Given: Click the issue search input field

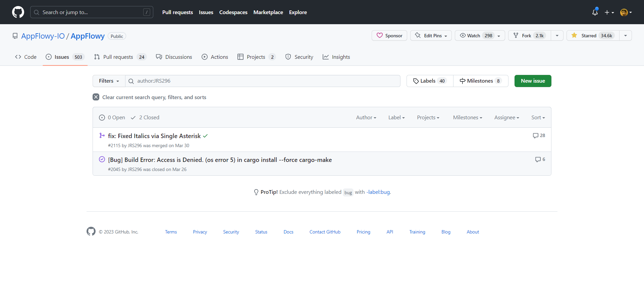Looking at the screenshot, I should [x=263, y=81].
